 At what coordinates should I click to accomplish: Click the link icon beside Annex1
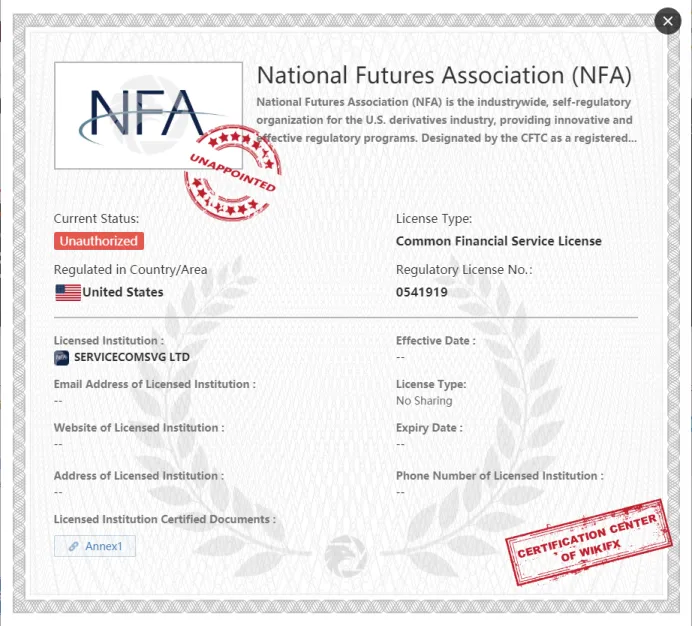click(x=74, y=547)
